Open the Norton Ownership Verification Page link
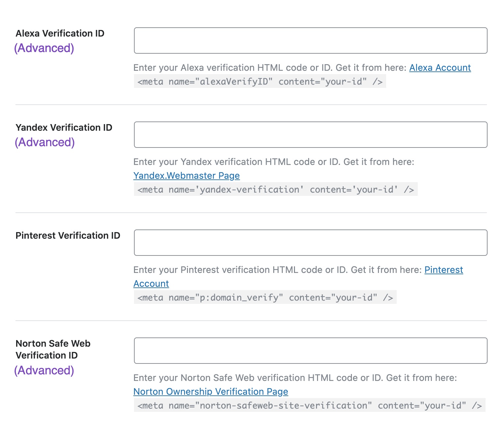This screenshot has width=504, height=428. [x=211, y=392]
